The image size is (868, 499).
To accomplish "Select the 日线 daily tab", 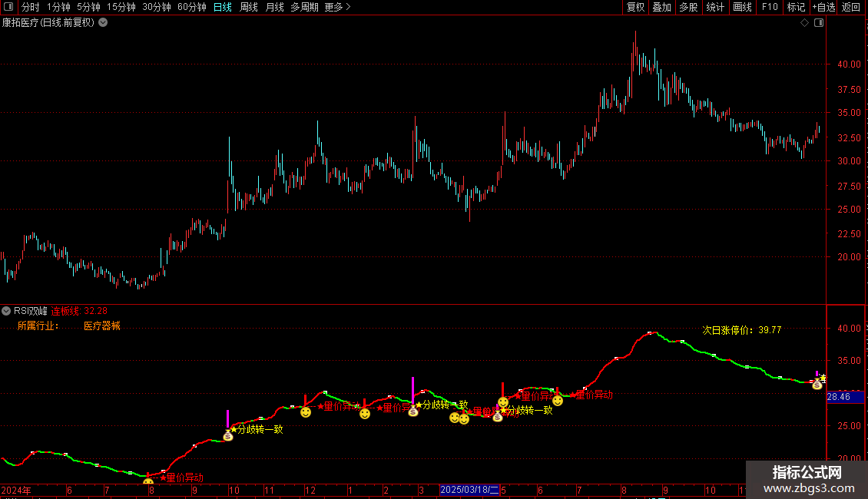I will point(223,7).
